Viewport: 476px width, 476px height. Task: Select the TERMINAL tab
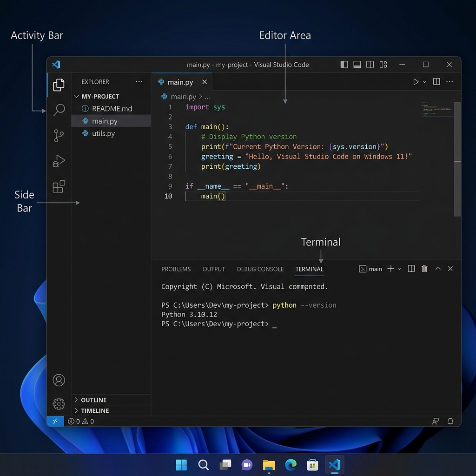[x=309, y=269]
